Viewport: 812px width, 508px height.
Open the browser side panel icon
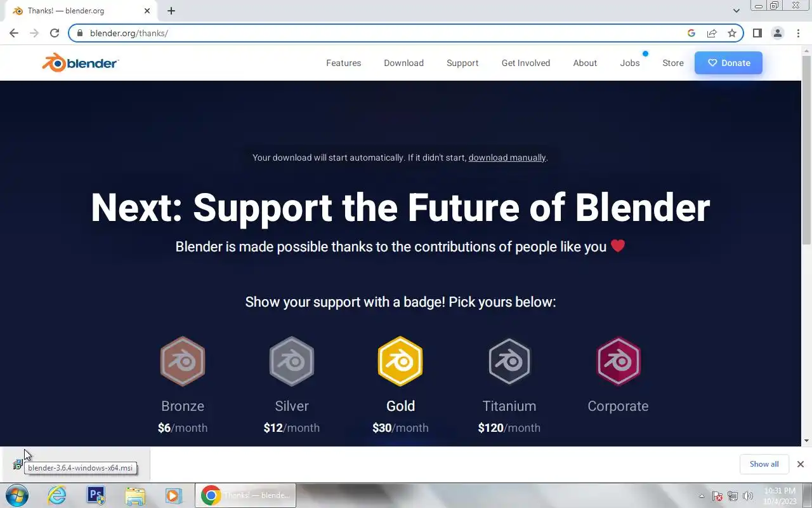point(757,33)
